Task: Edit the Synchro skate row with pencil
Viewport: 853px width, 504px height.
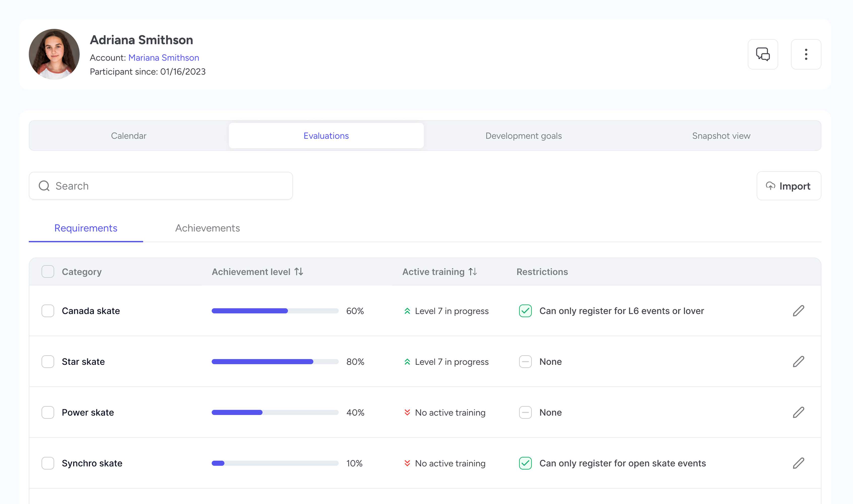Action: (x=798, y=463)
